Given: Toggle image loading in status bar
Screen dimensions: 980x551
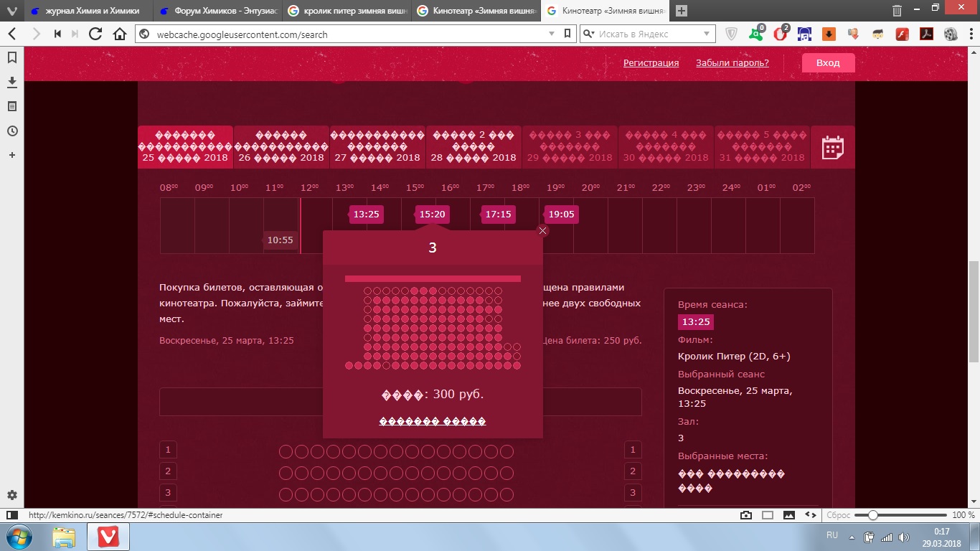Looking at the screenshot, I should point(789,515).
